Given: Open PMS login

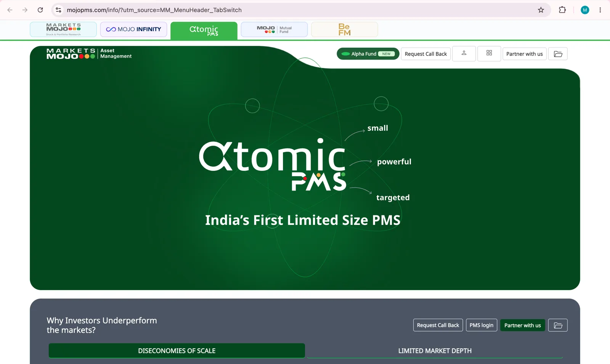Looking at the screenshot, I should [482, 325].
